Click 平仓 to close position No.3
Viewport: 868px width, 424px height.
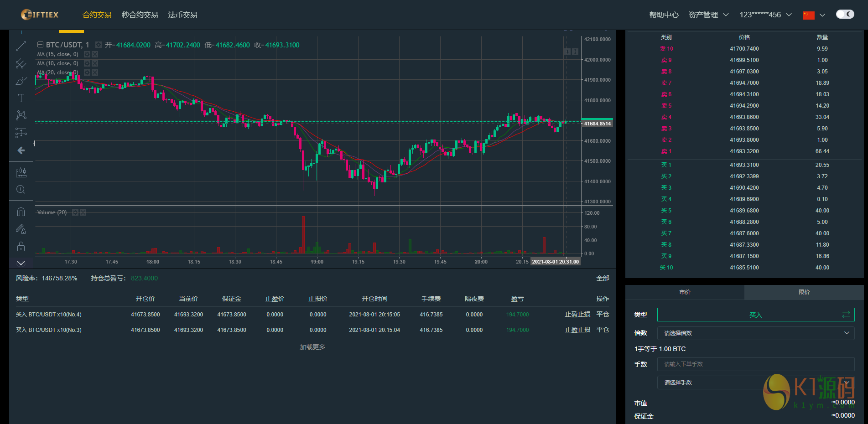click(603, 330)
